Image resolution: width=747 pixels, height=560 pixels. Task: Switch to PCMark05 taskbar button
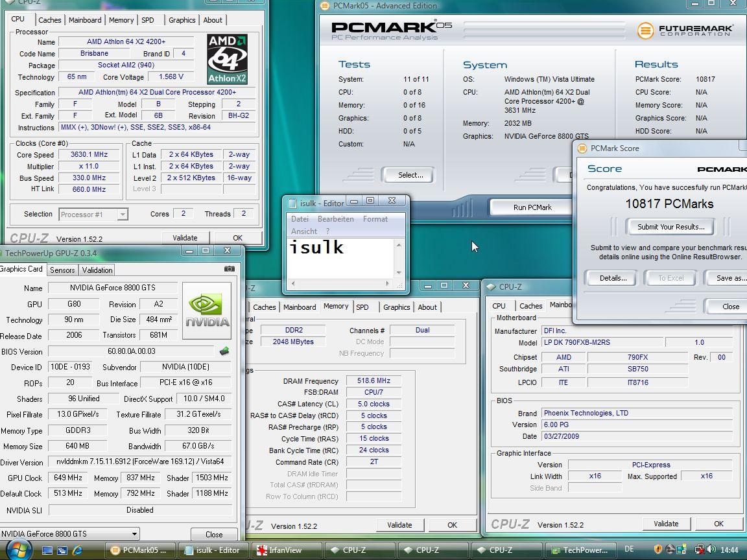click(141, 550)
